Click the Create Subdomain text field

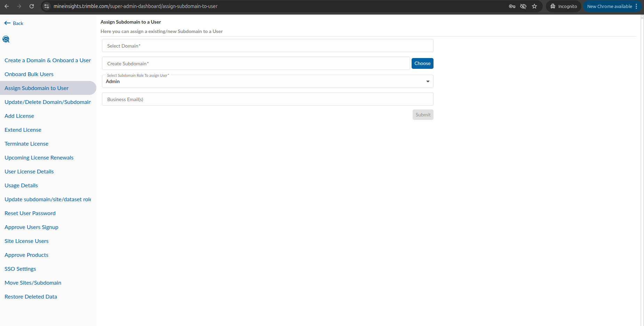[x=256, y=64]
